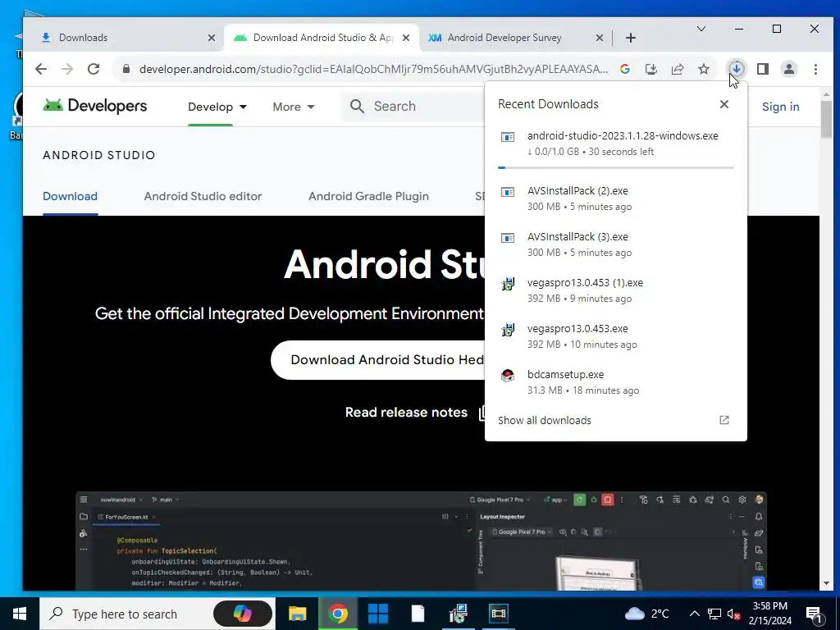Click the taskbar search box
Image resolution: width=840 pixels, height=630 pixels.
(158, 614)
